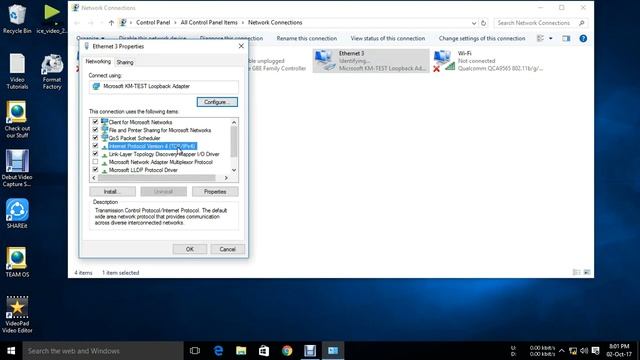Select the SHAREit desktop icon
Screen dimensions: 640x360
coord(17,213)
